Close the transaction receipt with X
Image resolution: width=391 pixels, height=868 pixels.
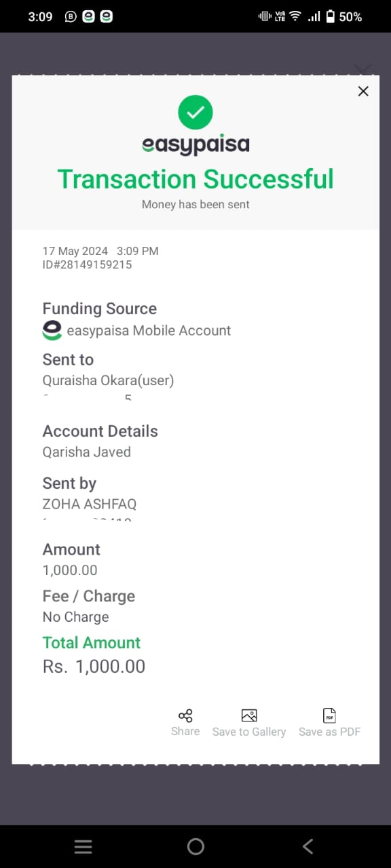(363, 91)
